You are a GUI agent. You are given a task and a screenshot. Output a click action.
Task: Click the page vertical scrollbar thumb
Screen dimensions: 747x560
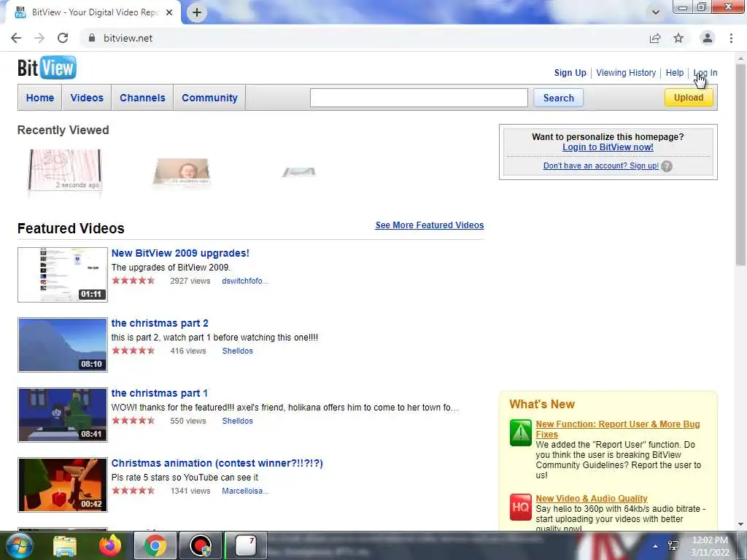tap(740, 164)
